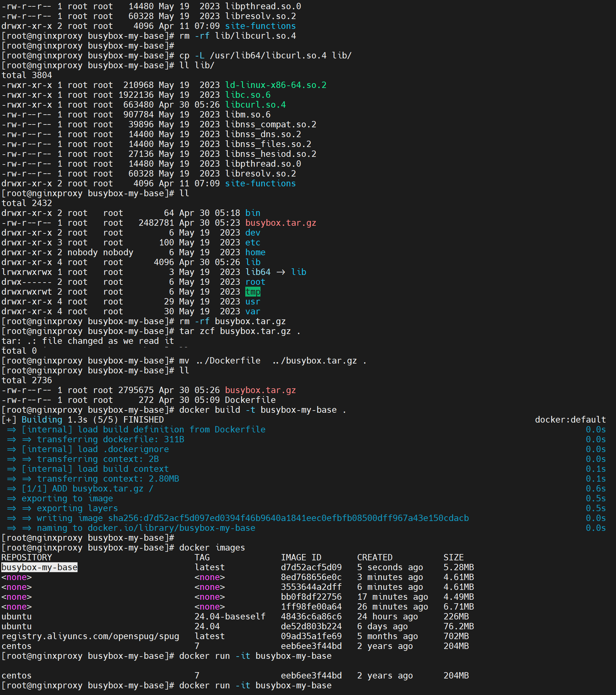Click the green highlighted tmp directory
616x695 pixels.
[253, 292]
